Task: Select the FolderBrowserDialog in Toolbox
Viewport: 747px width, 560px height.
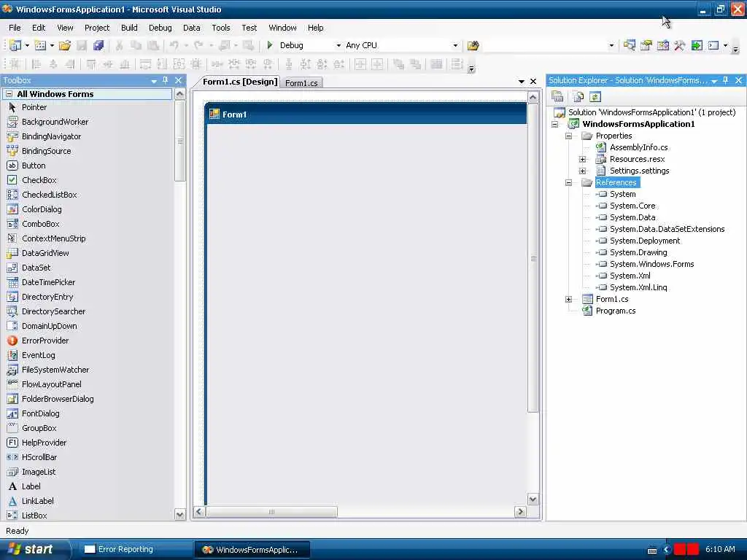Action: click(87, 399)
